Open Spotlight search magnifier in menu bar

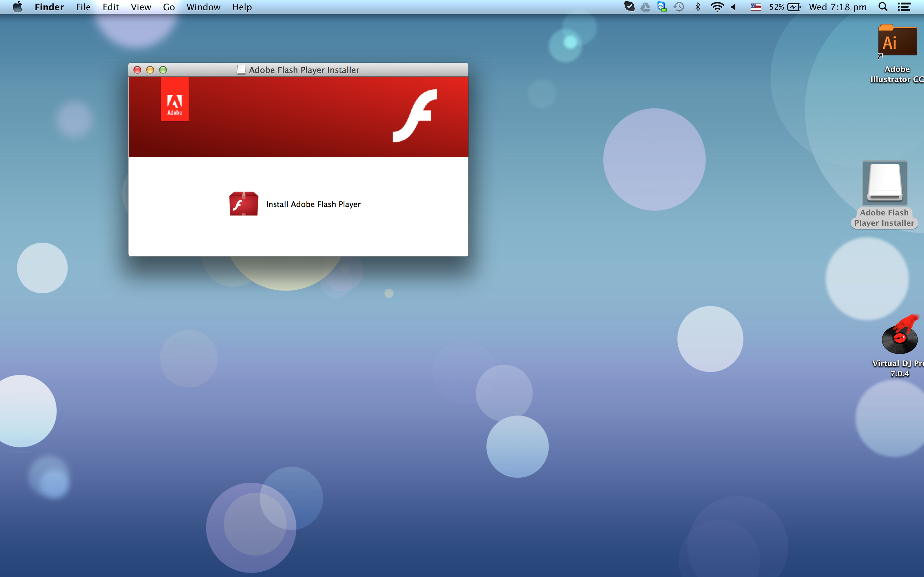point(883,7)
